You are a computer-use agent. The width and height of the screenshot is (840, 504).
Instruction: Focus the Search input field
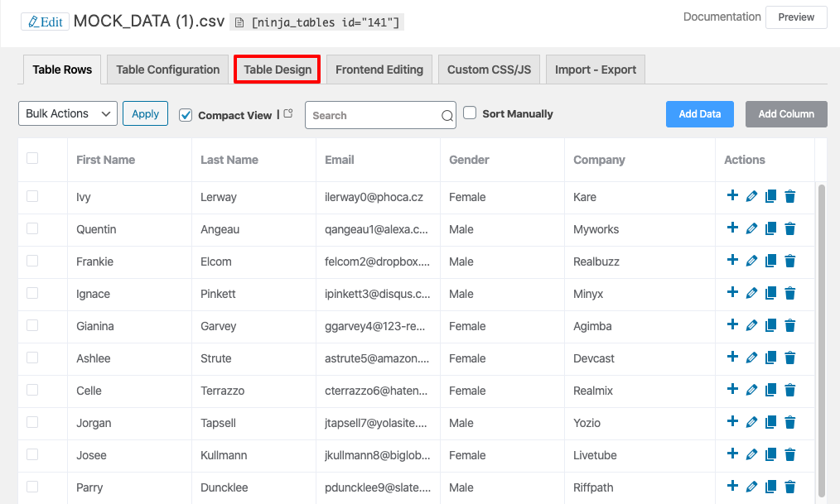pos(373,116)
